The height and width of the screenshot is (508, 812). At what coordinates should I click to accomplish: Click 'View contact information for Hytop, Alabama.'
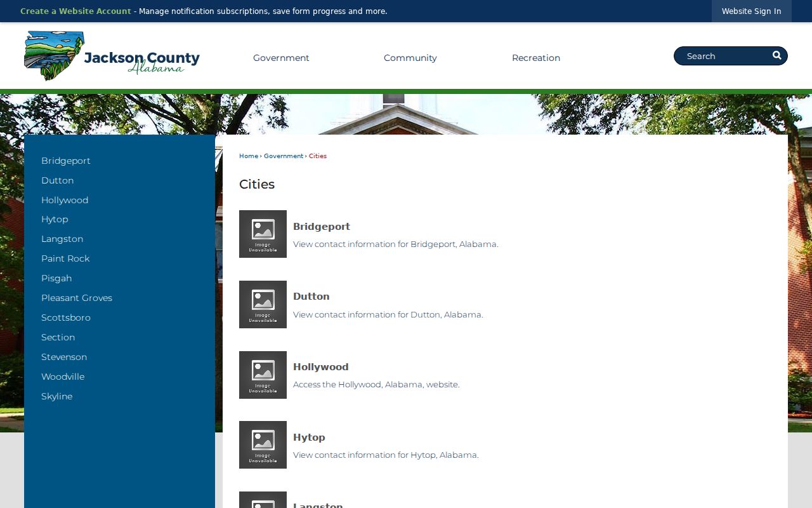pos(386,455)
